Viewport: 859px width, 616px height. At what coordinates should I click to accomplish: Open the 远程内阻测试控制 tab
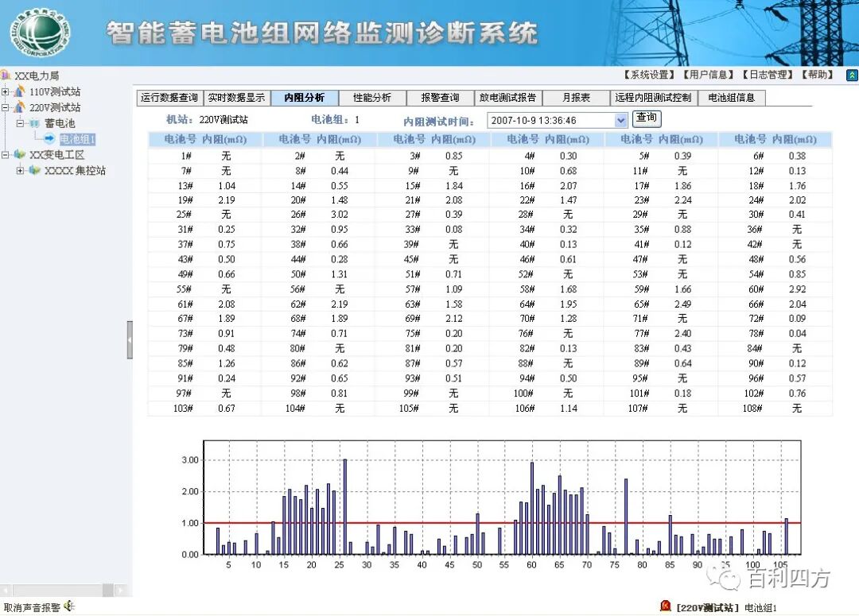[653, 98]
